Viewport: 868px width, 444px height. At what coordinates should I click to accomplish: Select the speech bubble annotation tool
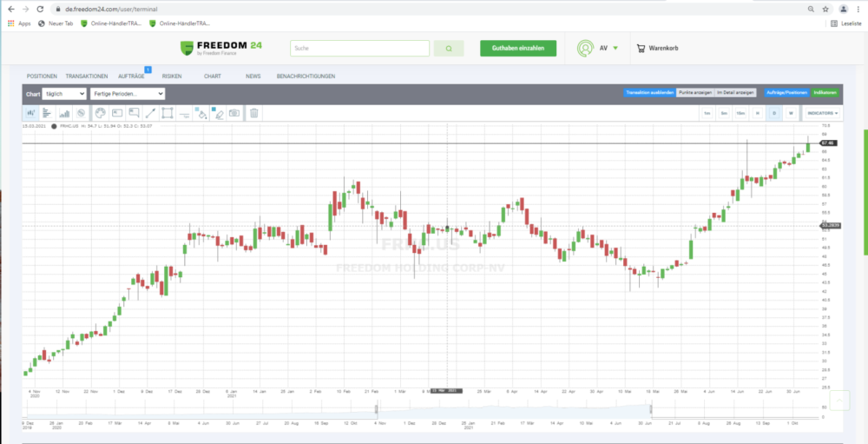coord(134,113)
